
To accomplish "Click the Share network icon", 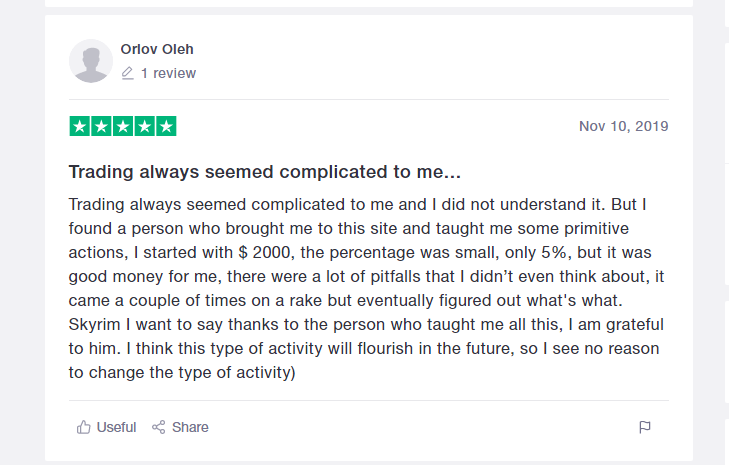I will coord(158,427).
